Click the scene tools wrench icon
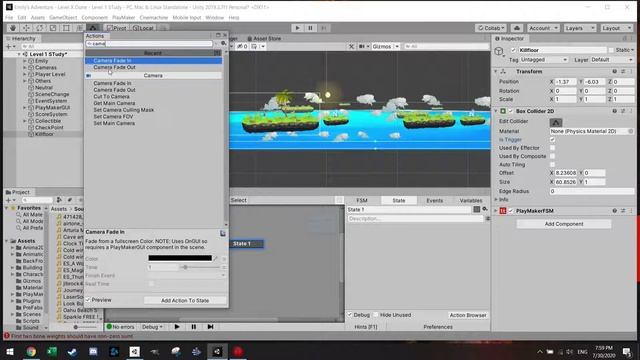Image resolution: width=640 pixels, height=360 pixels. tap(351, 47)
